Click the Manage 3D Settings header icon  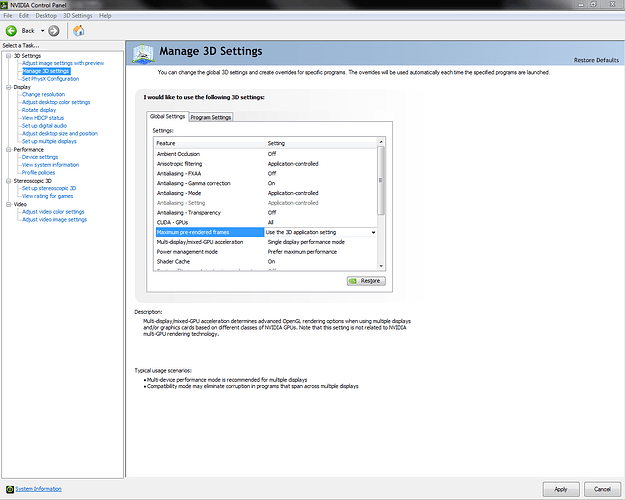tap(143, 53)
